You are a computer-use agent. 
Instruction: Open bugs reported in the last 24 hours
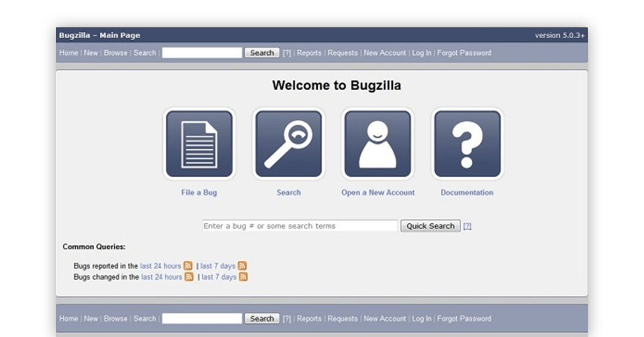[160, 266]
